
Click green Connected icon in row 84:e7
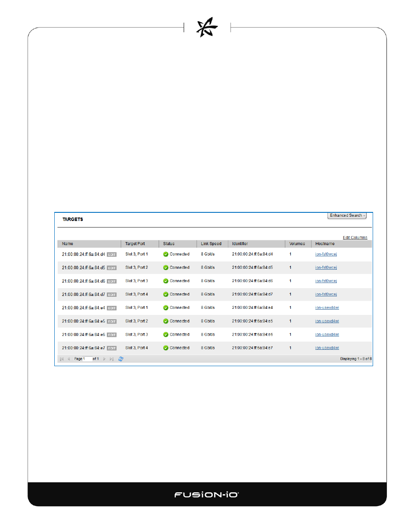165,348
